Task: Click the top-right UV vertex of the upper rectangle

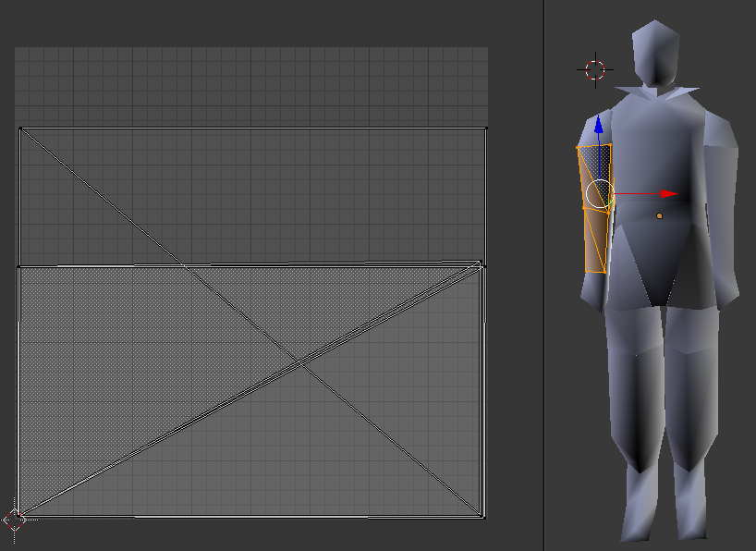Action: click(485, 129)
